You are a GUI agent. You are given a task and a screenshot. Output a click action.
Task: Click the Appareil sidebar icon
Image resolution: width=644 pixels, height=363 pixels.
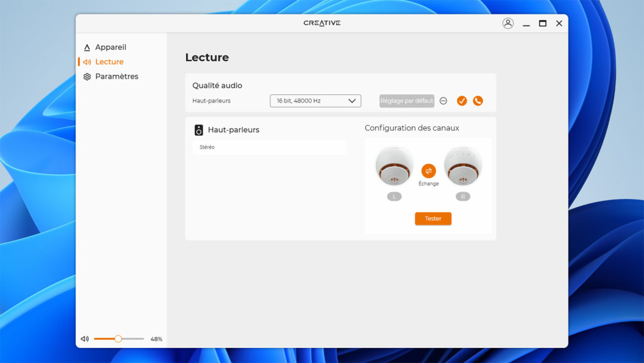click(87, 48)
